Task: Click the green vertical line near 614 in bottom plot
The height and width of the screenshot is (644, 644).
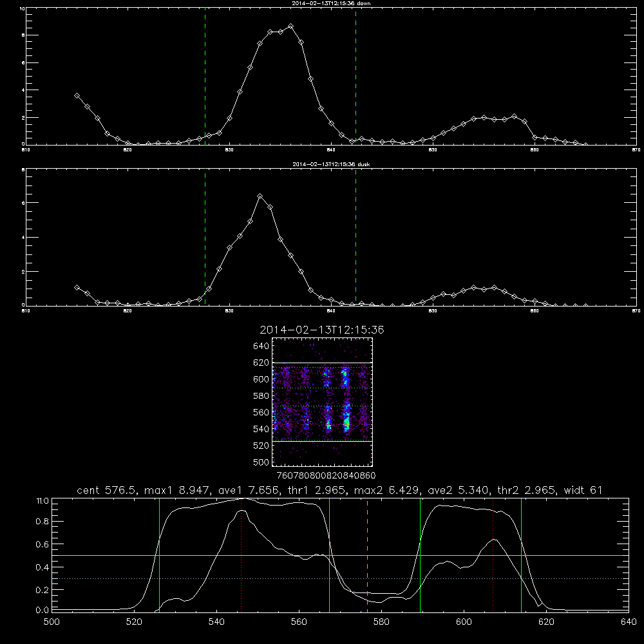Action: click(x=521, y=554)
